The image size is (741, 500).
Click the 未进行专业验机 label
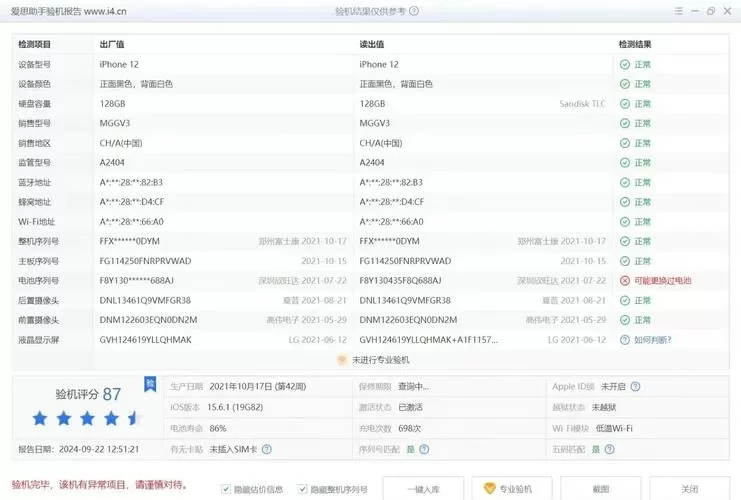point(380,360)
